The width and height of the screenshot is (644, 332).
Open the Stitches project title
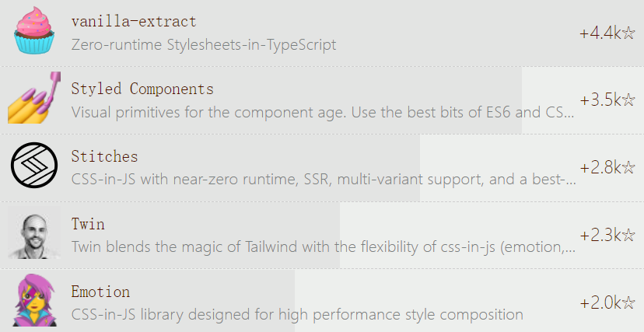104,156
